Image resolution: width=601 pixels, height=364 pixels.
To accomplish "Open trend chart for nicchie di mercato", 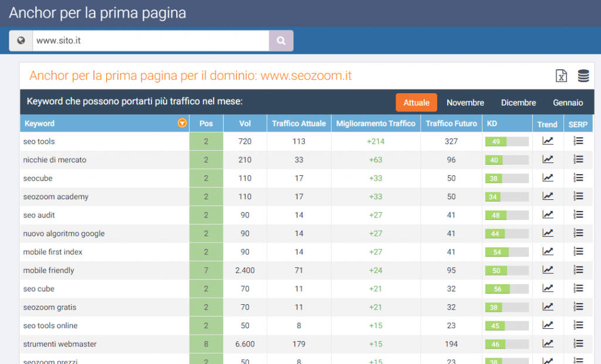I will click(x=548, y=159).
